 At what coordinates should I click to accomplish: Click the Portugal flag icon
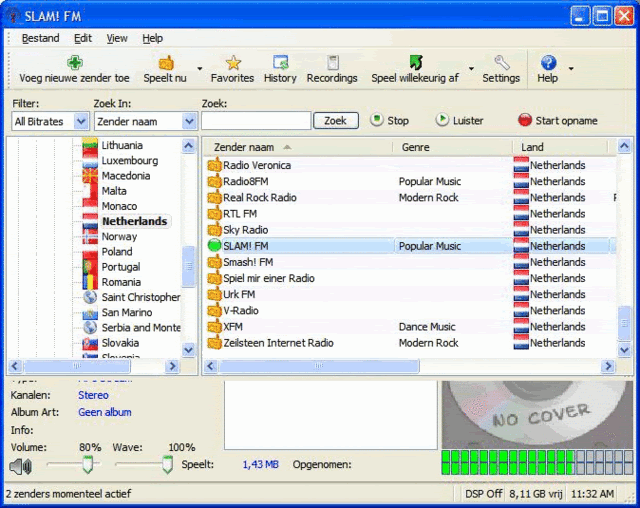(x=90, y=267)
